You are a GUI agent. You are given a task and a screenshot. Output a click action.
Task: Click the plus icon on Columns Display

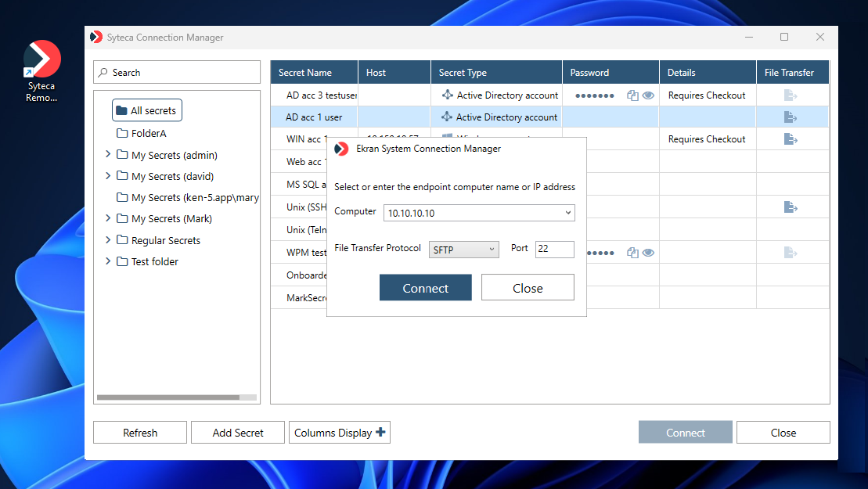[381, 432]
